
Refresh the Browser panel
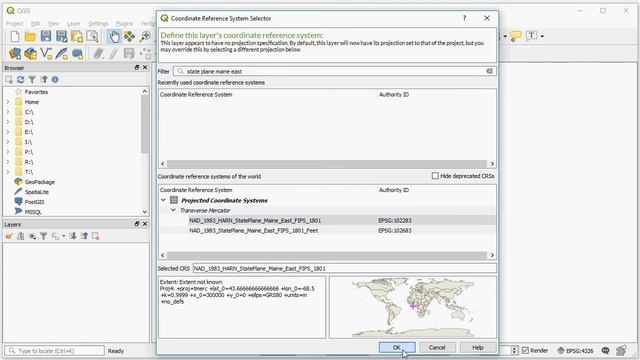point(20,80)
